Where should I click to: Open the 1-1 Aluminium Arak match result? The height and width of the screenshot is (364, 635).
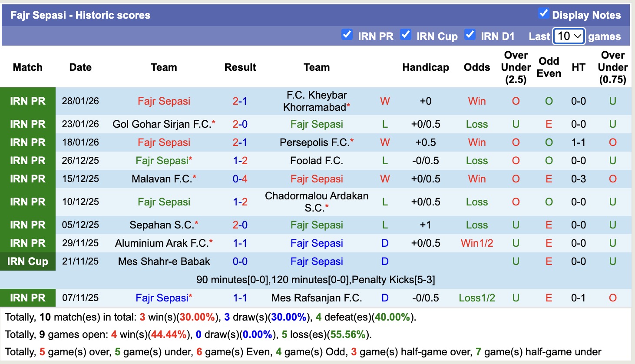[x=240, y=243]
